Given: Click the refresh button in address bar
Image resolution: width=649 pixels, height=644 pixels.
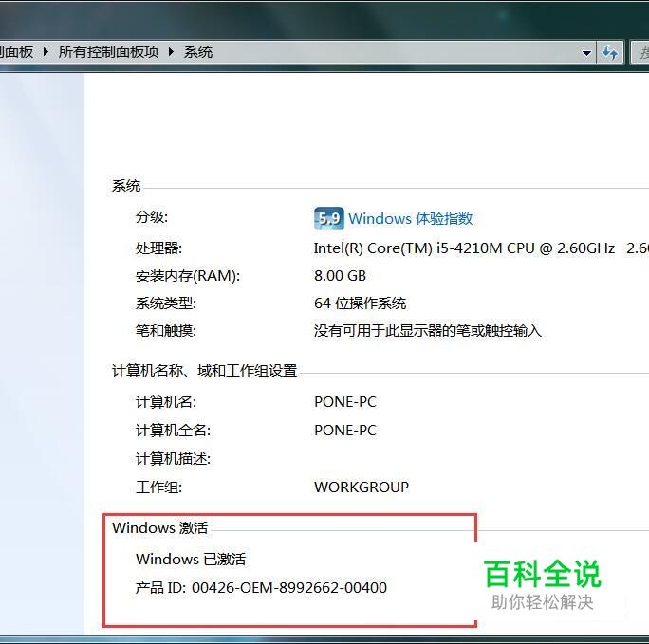Looking at the screenshot, I should pyautogui.click(x=610, y=52).
